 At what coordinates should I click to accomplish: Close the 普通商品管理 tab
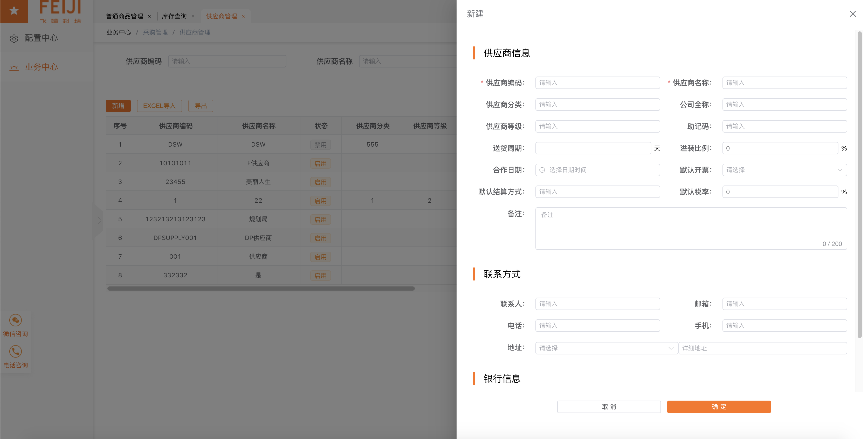tap(149, 16)
